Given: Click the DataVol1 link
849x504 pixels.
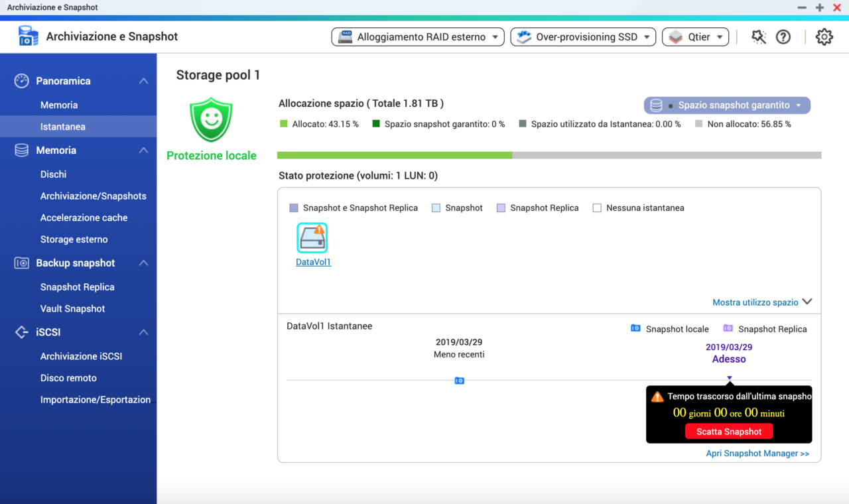Looking at the screenshot, I should pos(313,262).
